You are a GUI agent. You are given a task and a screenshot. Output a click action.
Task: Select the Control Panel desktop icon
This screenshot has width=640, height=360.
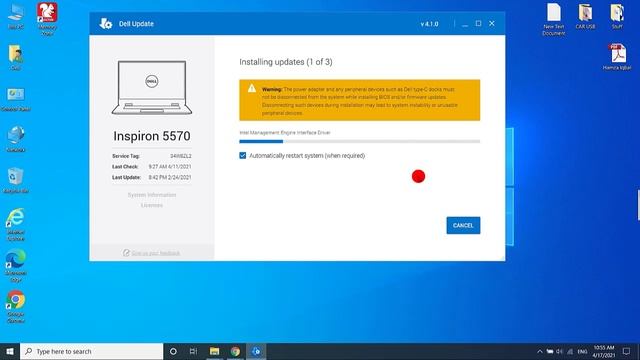pos(16,99)
